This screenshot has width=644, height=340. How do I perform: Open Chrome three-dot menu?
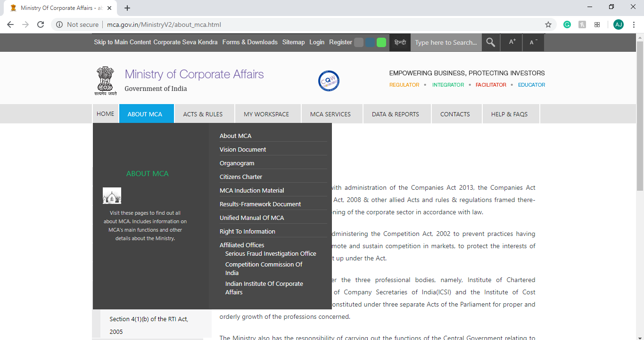[x=634, y=24]
